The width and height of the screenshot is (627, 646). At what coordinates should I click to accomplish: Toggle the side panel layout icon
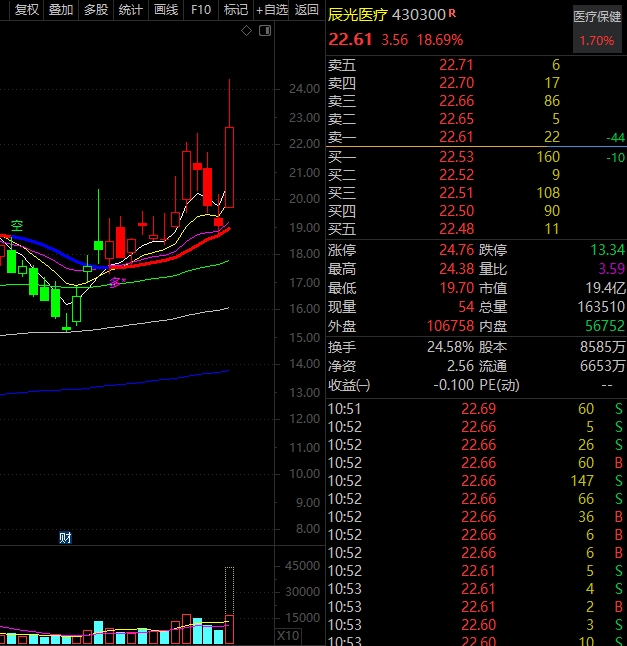pos(265,30)
